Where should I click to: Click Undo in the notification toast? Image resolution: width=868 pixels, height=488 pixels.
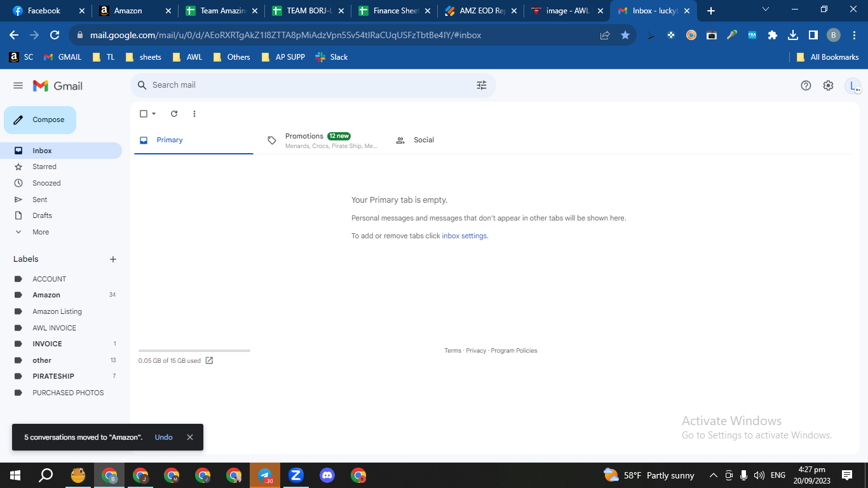tap(164, 437)
